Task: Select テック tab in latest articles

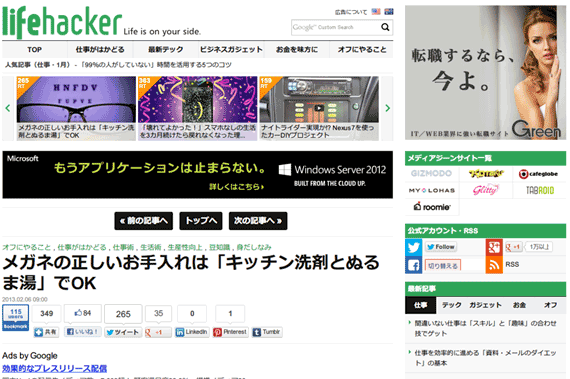Action: pos(451,305)
